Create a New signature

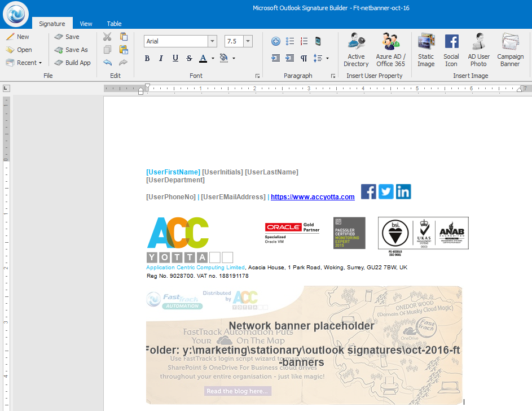tap(17, 37)
